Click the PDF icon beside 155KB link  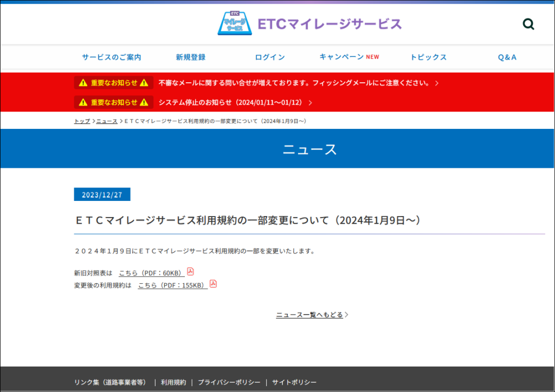coord(213,284)
